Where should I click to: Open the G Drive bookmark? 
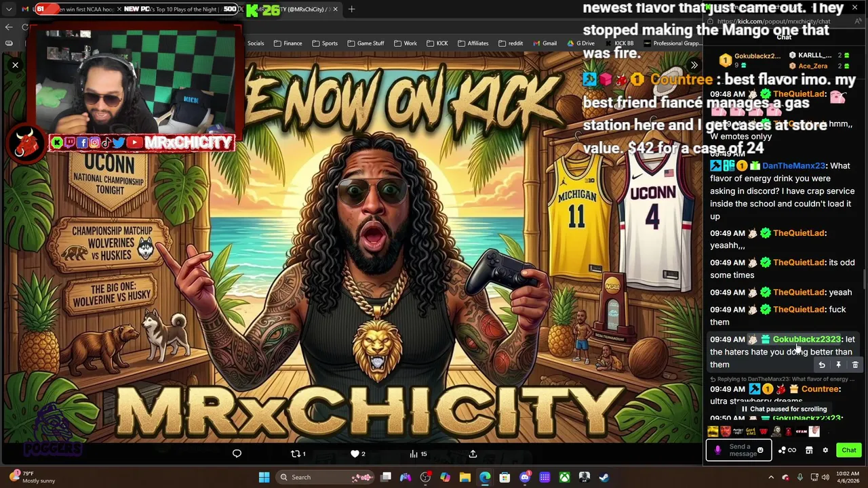point(580,43)
